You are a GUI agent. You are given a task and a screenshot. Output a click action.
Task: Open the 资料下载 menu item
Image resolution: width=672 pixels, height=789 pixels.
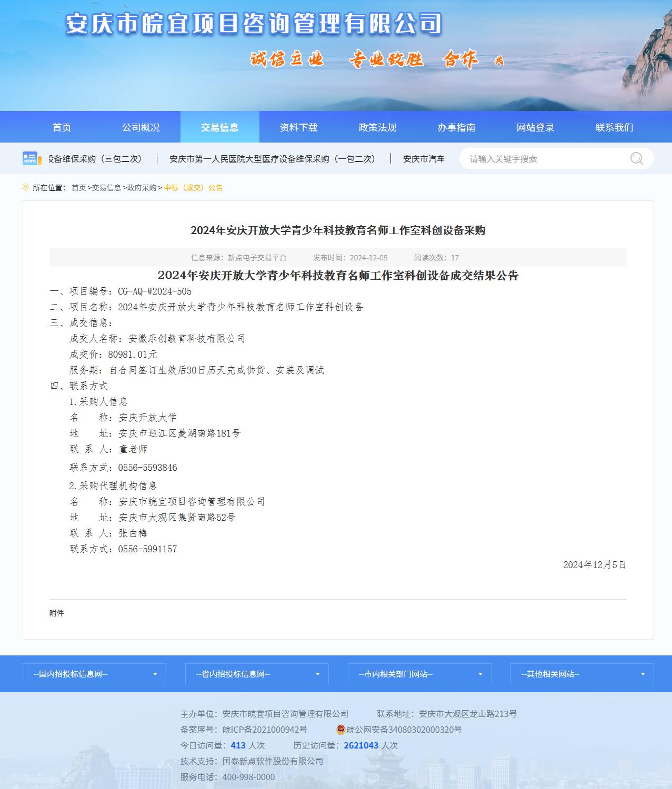[x=298, y=127]
